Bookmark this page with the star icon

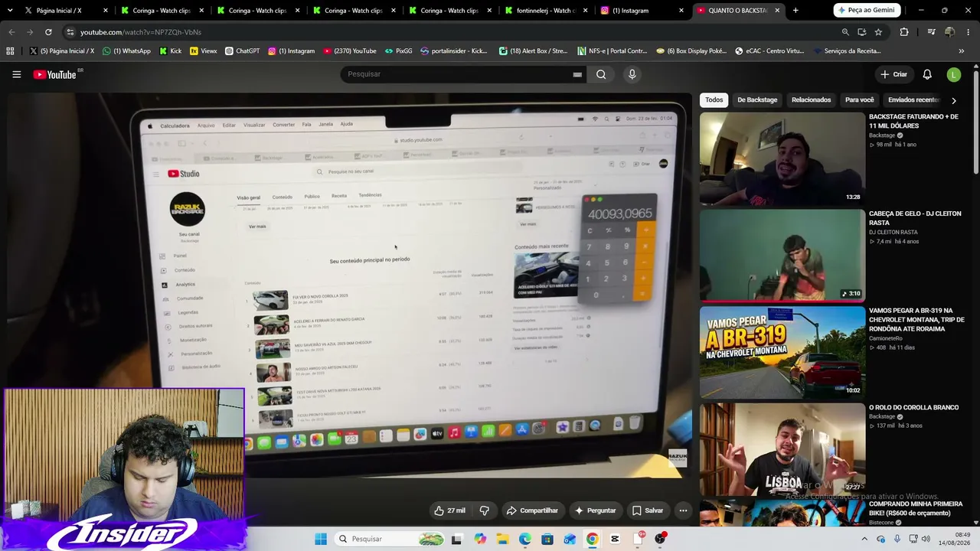pyautogui.click(x=878, y=32)
